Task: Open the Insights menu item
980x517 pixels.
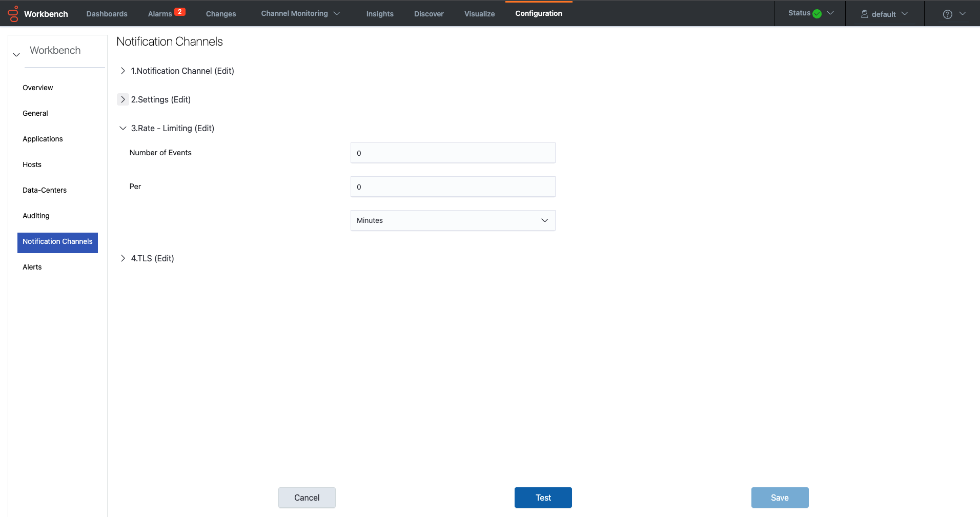Action: coord(380,14)
